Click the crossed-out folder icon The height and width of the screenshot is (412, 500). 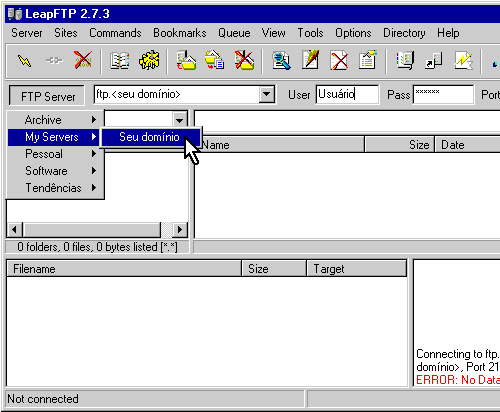click(x=244, y=60)
